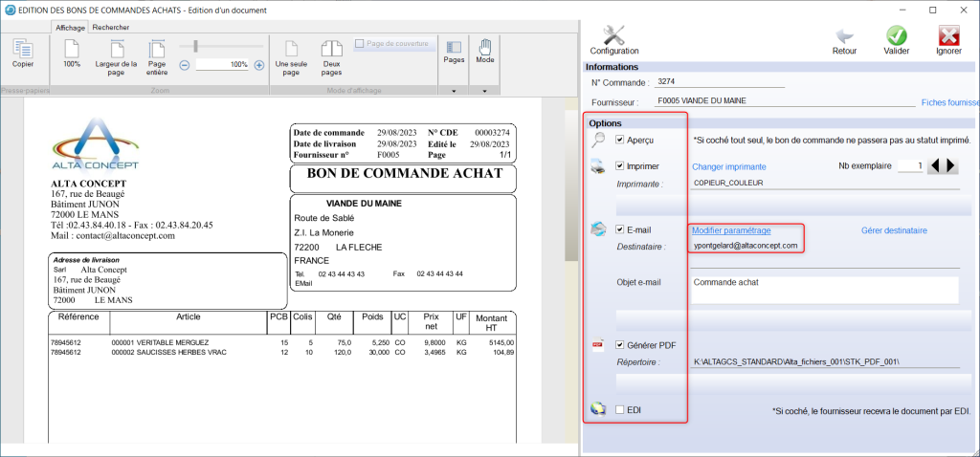
Task: Select the Affichage tab
Action: coord(70,28)
